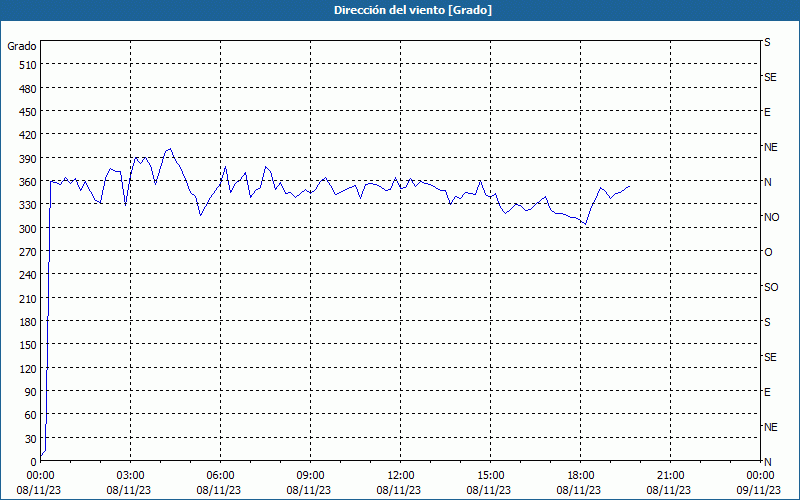
Task: Select the 06:00 time label
Action: (x=220, y=476)
